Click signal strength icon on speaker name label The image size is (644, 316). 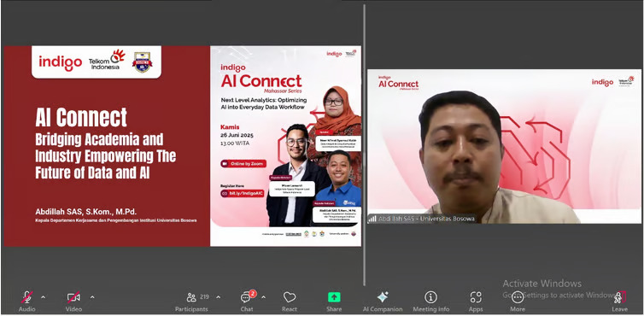click(372, 219)
